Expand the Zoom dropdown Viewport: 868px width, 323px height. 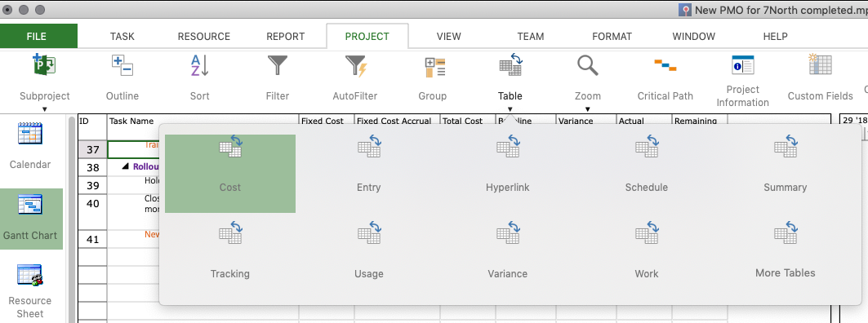[x=587, y=109]
